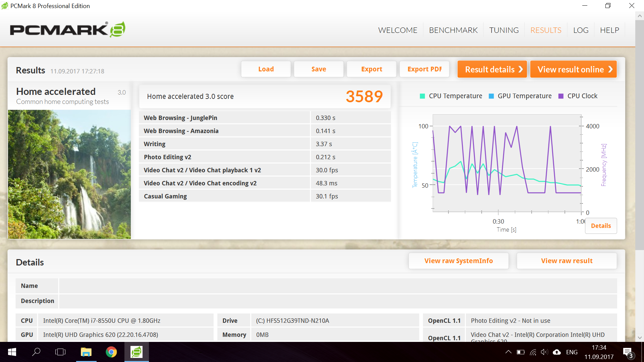The image size is (644, 362).
Task: Open Windows Start menu
Action: point(12,352)
